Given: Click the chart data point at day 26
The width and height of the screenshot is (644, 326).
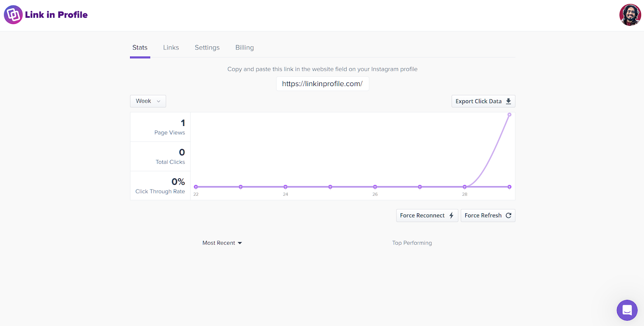Looking at the screenshot, I should pyautogui.click(x=375, y=187).
